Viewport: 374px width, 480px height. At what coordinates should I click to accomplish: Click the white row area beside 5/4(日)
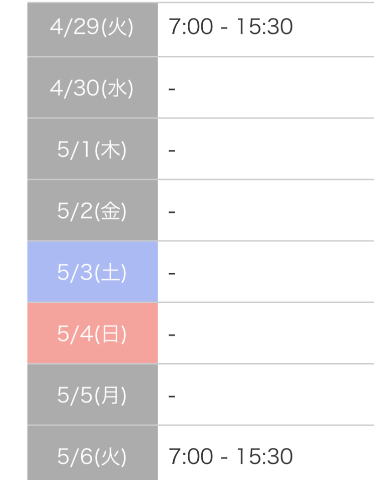click(266, 333)
